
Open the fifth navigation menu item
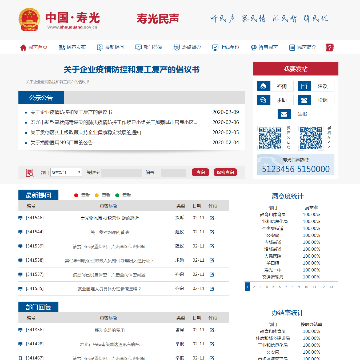pyautogui.click(x=187, y=47)
